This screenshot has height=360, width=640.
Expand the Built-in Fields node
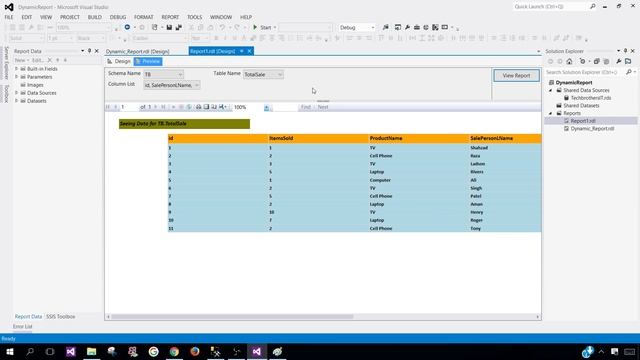pyautogui.click(x=17, y=69)
